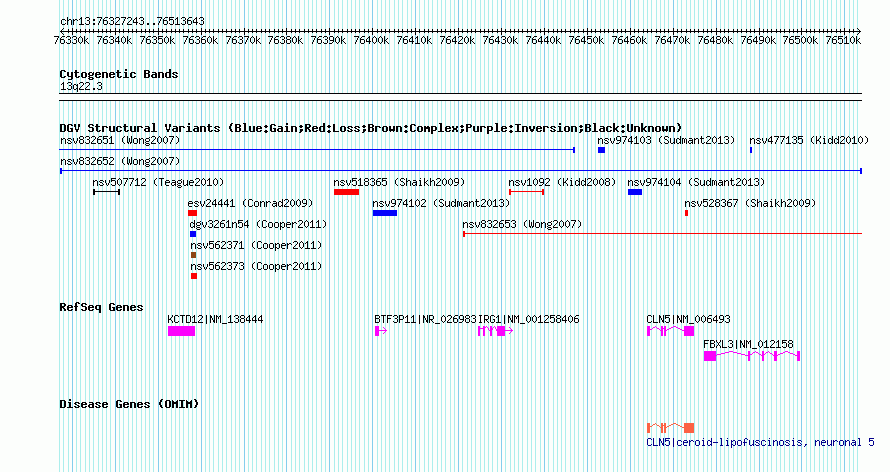Open the CLN5|NM_006493 gene label
Screen dimensions: 890x472
(x=689, y=319)
